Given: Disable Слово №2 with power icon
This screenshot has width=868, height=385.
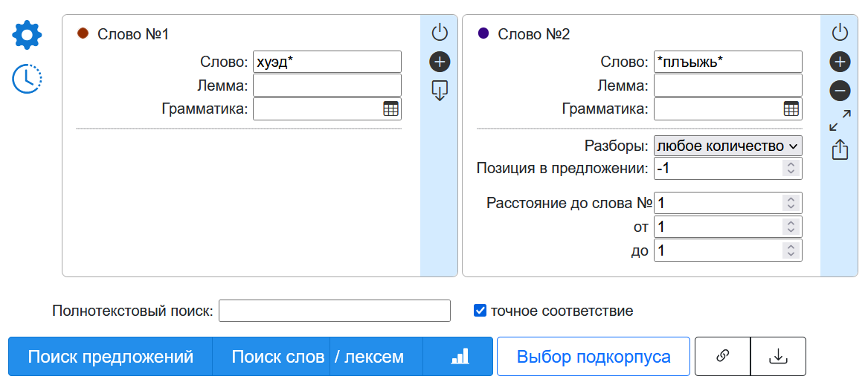Looking at the screenshot, I should coord(840,32).
